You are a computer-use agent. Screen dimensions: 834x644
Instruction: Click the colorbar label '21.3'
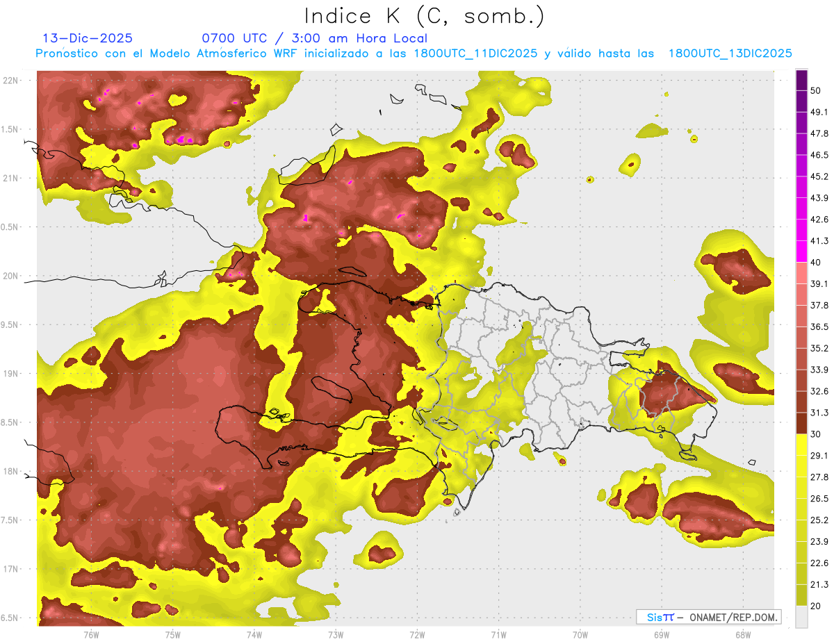click(819, 585)
